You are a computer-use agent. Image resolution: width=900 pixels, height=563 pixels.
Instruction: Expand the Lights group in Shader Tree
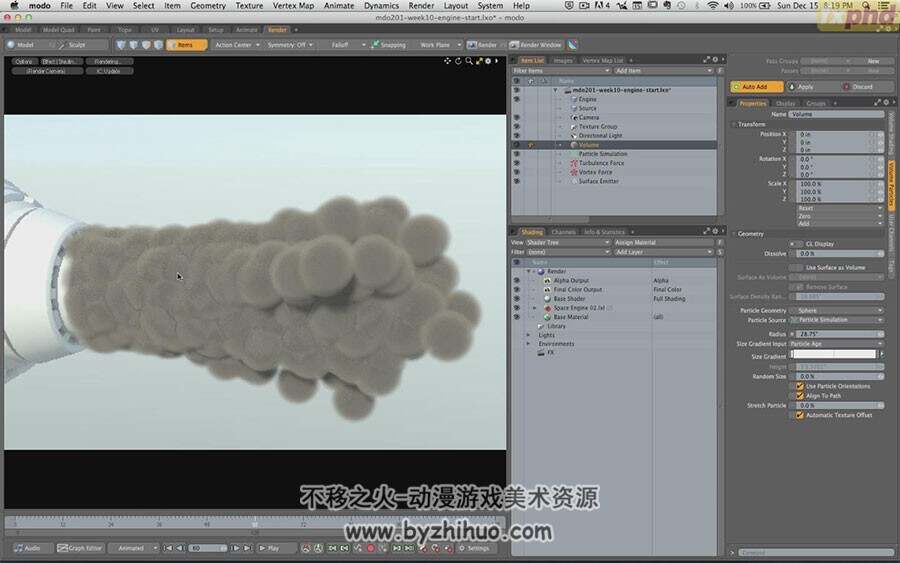click(x=529, y=335)
